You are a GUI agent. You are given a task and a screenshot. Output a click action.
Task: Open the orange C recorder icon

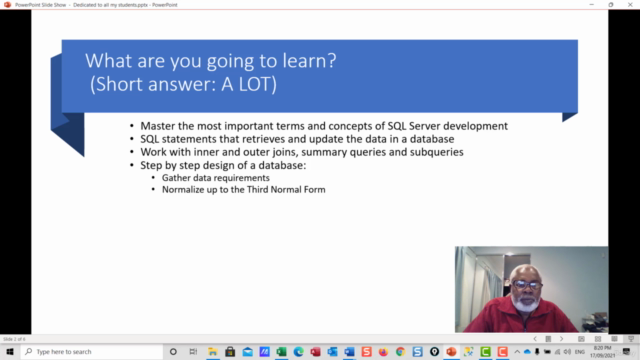(x=502, y=351)
